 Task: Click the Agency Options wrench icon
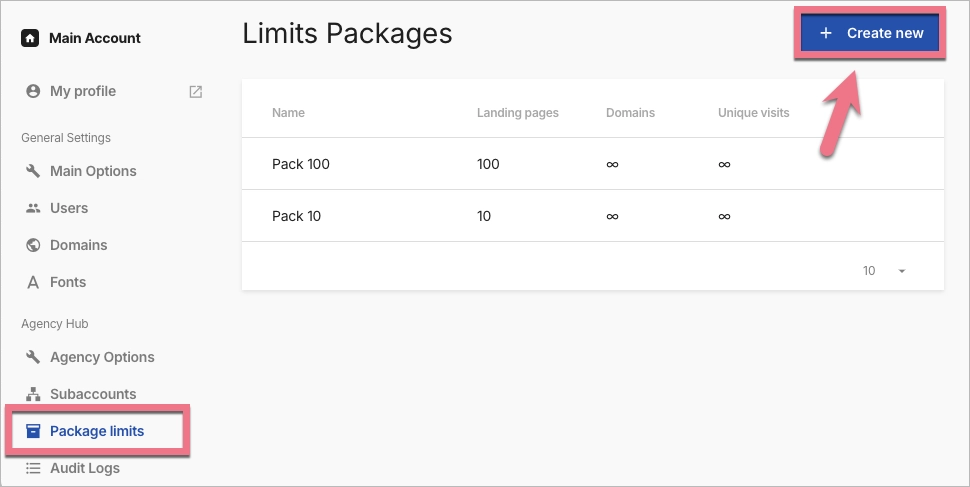(x=33, y=357)
